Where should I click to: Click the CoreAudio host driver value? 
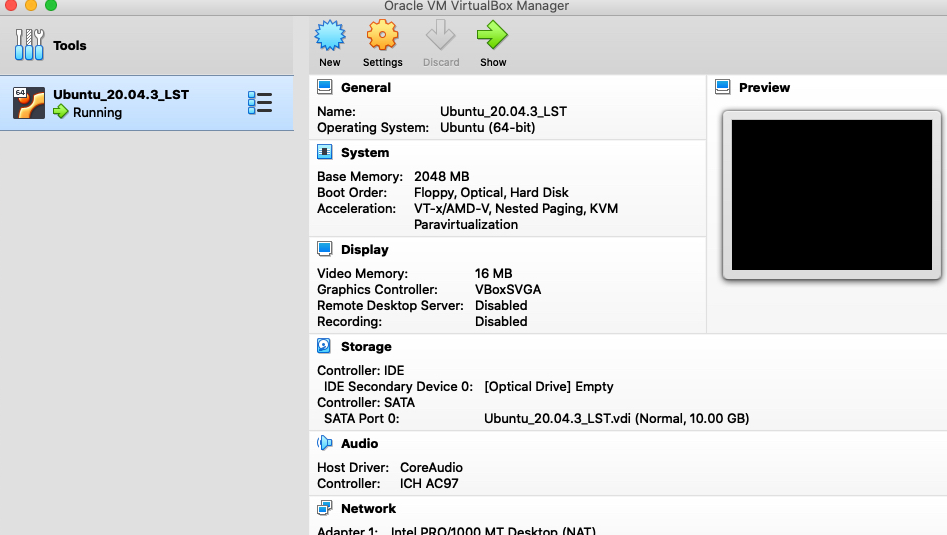click(431, 467)
